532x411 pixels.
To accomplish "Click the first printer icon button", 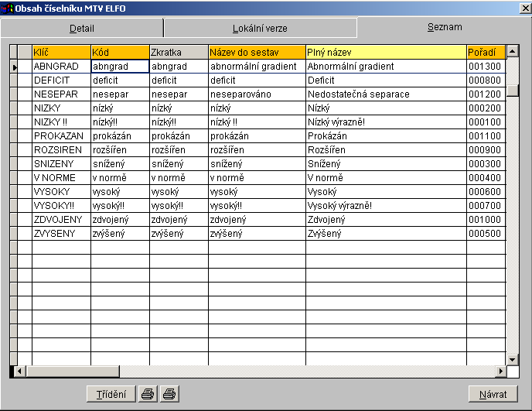I will pos(148,394).
